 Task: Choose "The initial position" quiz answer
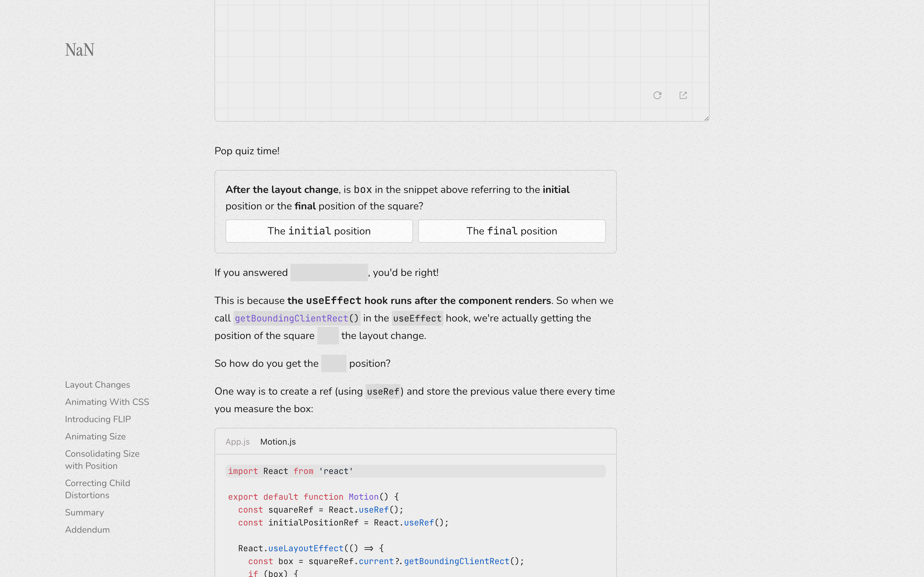pos(319,231)
